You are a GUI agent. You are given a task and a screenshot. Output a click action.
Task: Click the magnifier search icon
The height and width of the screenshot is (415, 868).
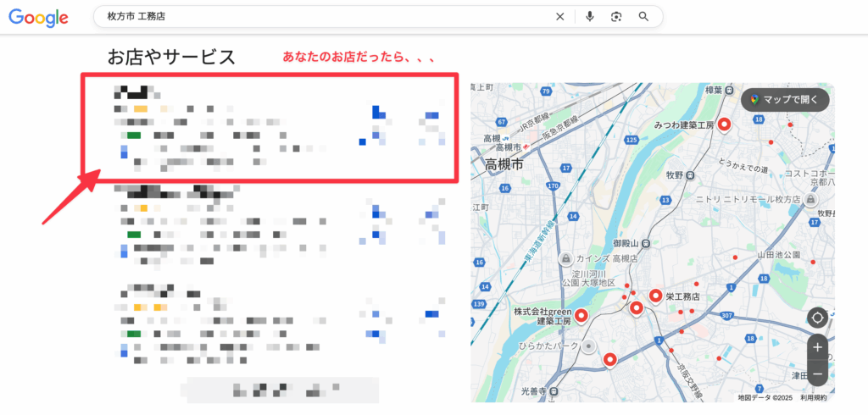point(643,17)
